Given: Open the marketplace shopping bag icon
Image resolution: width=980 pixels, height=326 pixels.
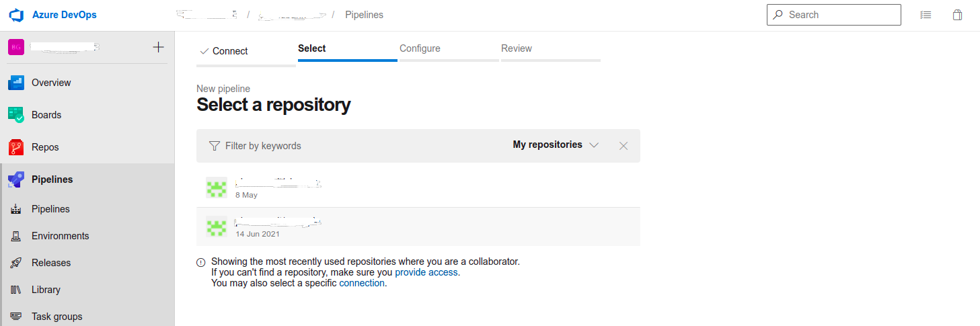Looking at the screenshot, I should (957, 15).
